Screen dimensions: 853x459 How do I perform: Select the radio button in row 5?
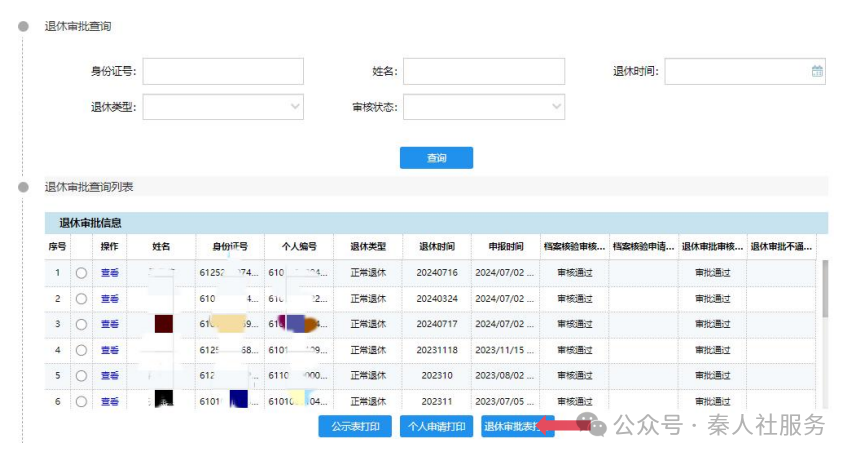click(x=81, y=376)
